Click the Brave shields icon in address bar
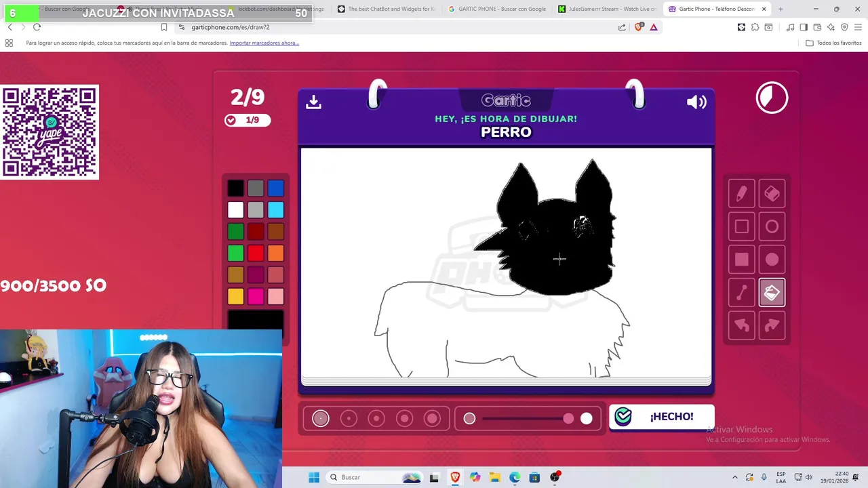The image size is (868, 488). (638, 27)
